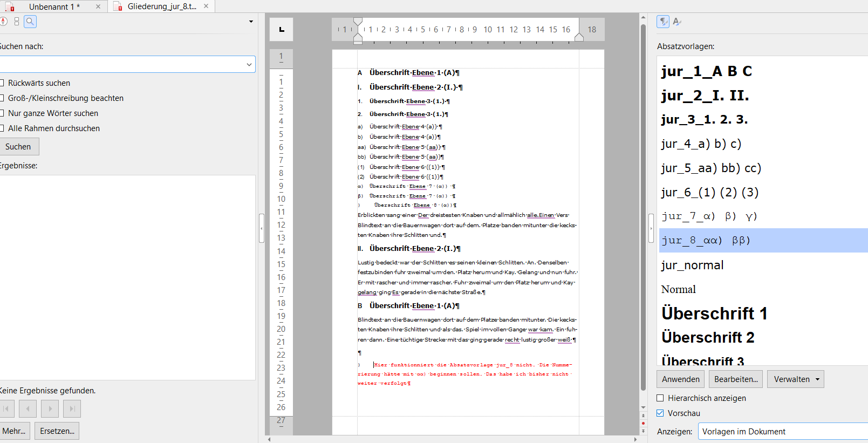The image size is (868, 443).
Task: Click the vertical document scrollbar thumb
Action: click(x=643, y=205)
